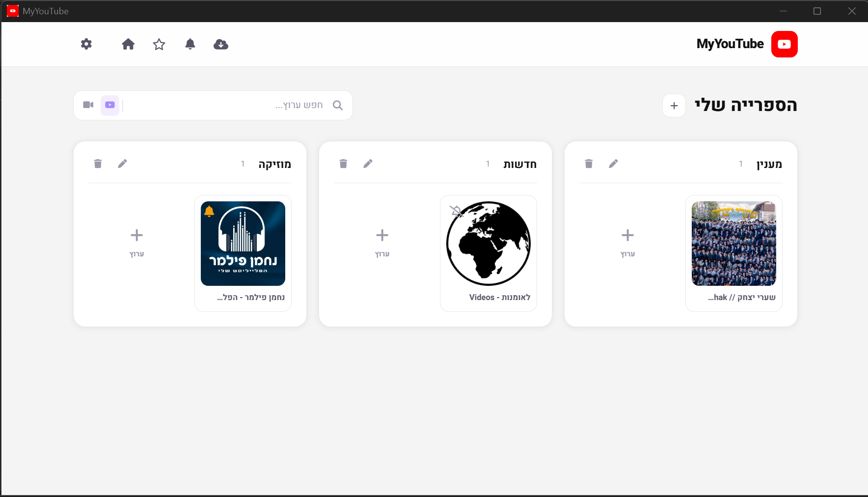Screen dimensions: 868x497
Task: Open the שערי יצחק channel thumbnail
Action: pos(733,244)
